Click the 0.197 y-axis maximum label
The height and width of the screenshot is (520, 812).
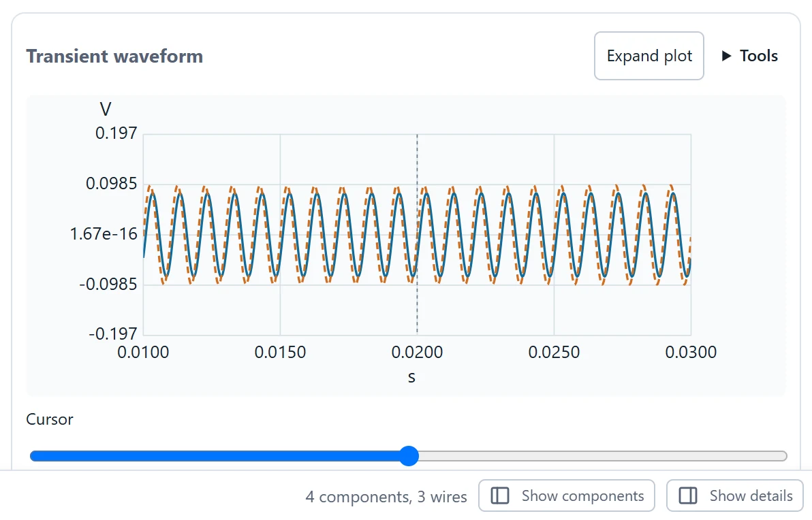pos(116,133)
